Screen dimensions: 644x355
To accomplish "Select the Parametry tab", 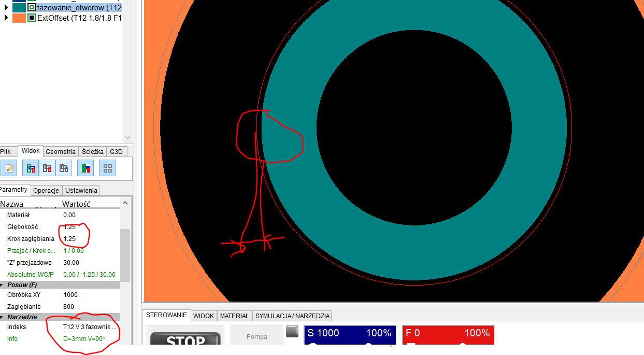I will 14,190.
